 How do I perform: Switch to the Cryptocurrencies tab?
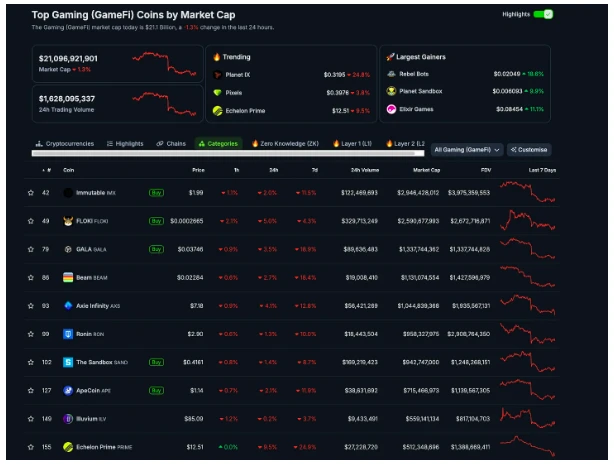(66, 143)
